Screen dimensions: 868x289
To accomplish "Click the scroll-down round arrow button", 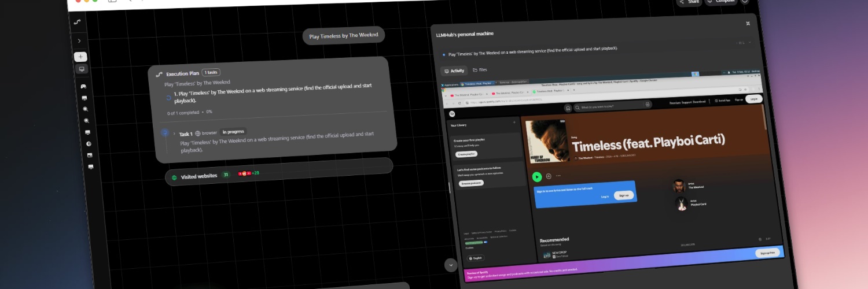I will tap(451, 265).
